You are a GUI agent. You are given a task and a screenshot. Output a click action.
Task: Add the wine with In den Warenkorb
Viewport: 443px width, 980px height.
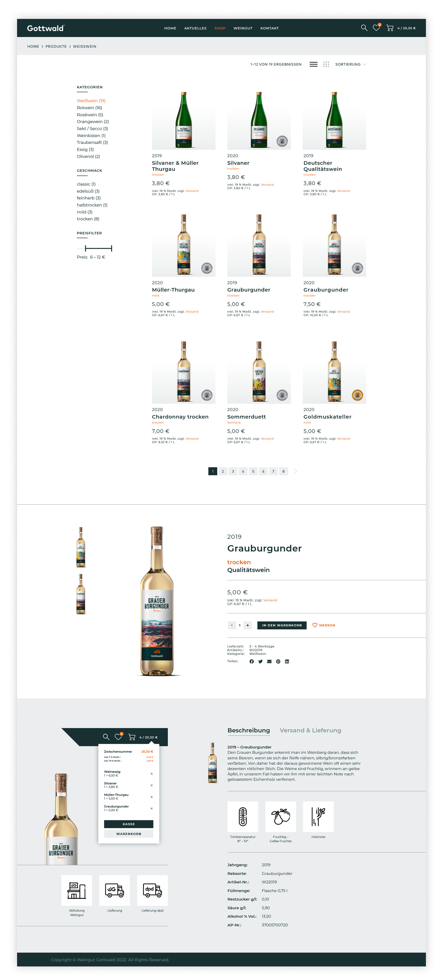point(282,625)
